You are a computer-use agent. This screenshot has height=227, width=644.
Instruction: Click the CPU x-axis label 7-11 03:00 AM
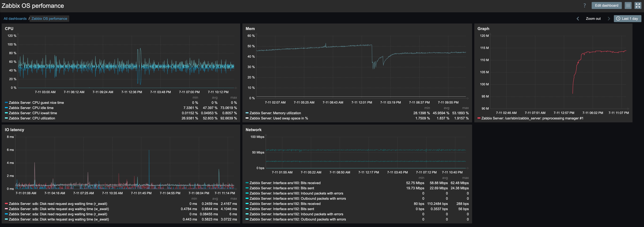point(45,92)
